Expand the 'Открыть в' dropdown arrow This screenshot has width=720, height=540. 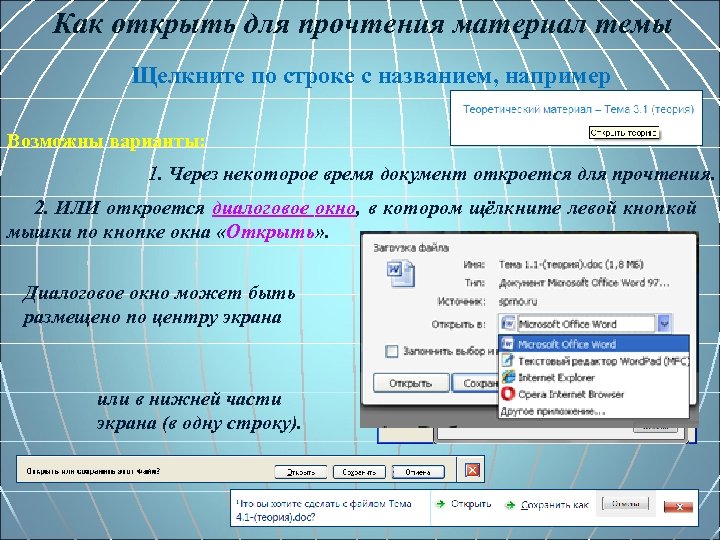pyautogui.click(x=664, y=324)
